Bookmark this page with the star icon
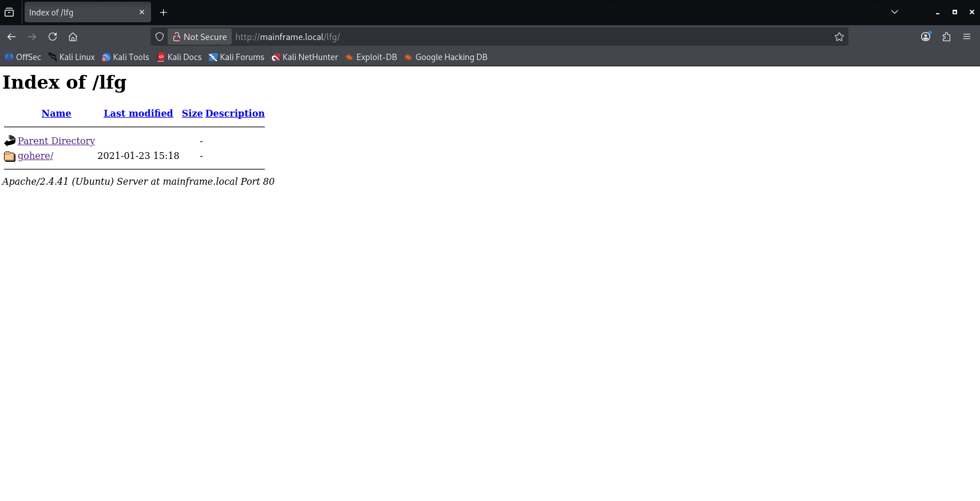980x501 pixels. coord(839,37)
